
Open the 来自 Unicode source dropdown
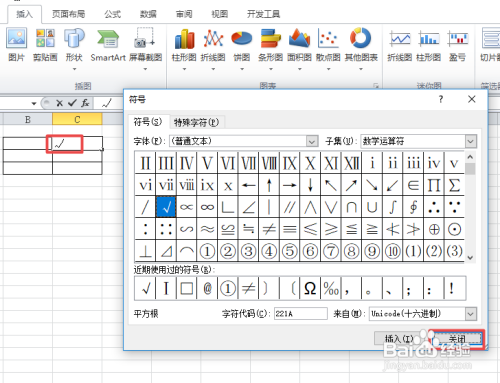point(470,314)
